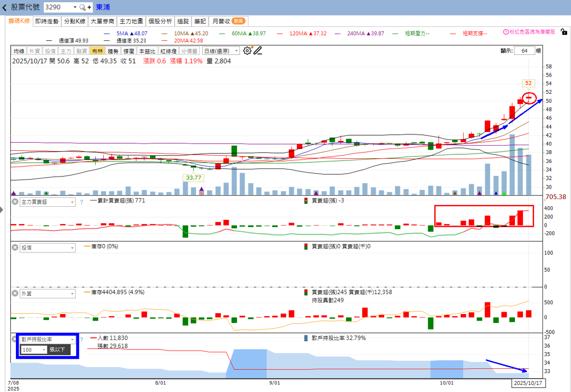Click the magnifier search icon beside stock code

click(x=82, y=7)
